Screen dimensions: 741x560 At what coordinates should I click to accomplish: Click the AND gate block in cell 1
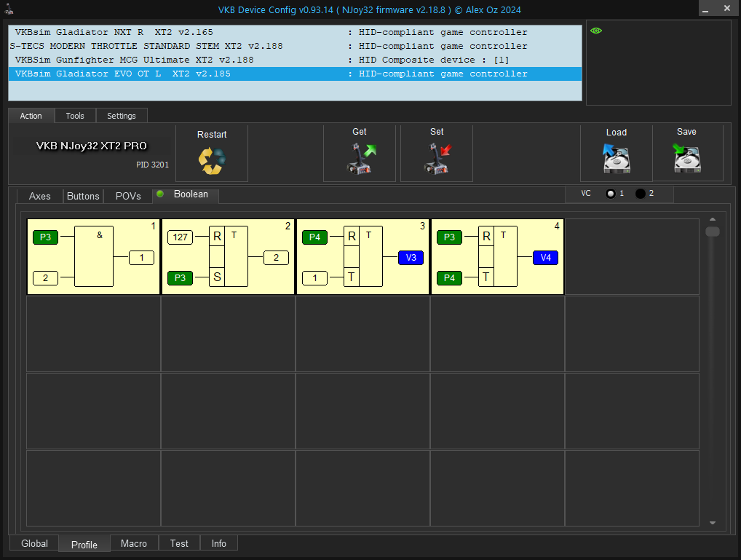94,256
